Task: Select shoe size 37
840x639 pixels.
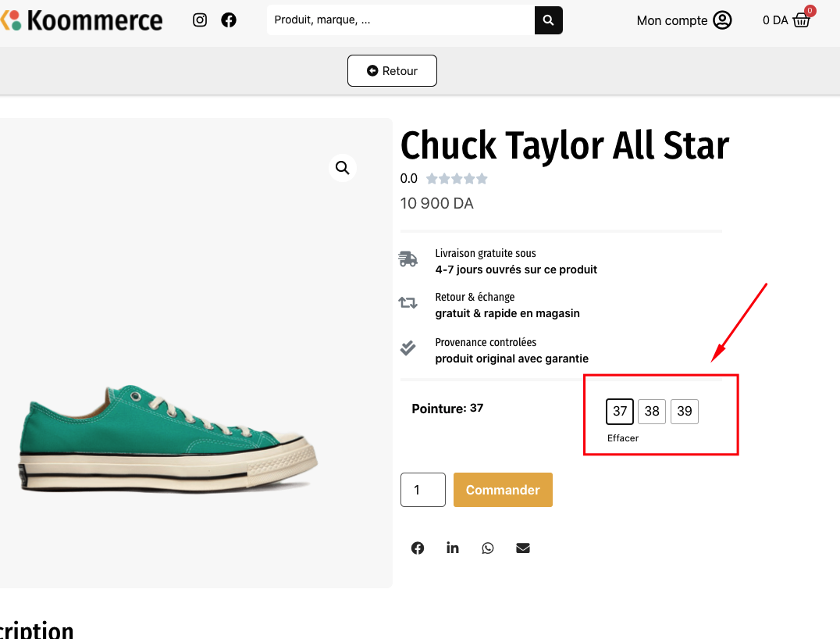Action: (620, 412)
